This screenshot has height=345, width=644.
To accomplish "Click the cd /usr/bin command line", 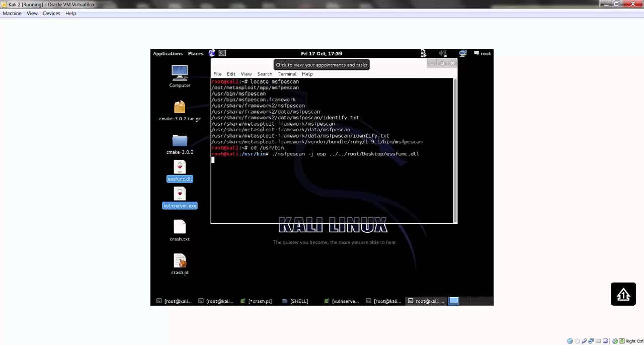I will (248, 148).
